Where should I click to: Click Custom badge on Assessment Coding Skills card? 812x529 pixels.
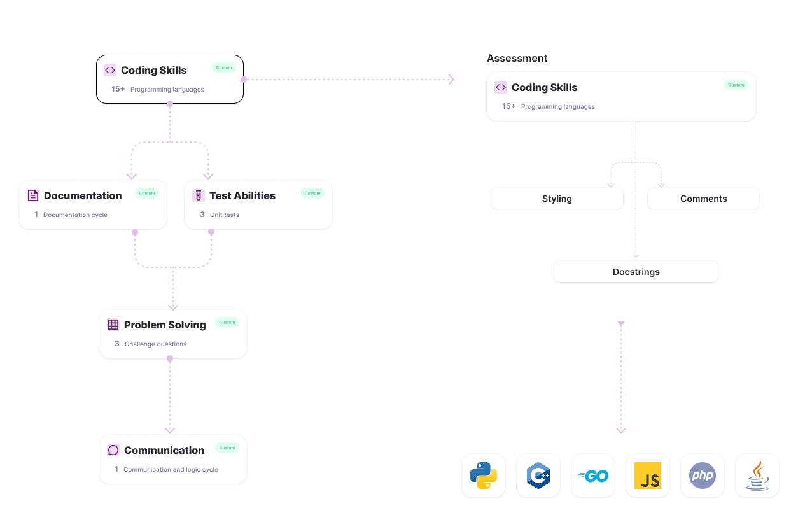(736, 85)
